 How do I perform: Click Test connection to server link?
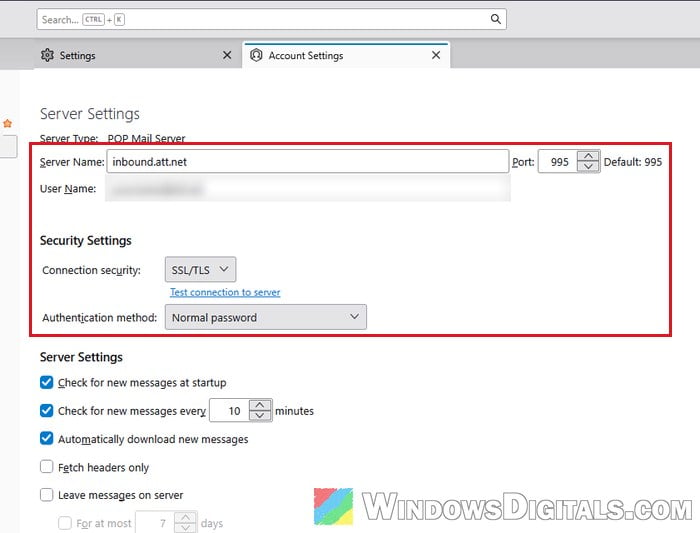click(225, 292)
